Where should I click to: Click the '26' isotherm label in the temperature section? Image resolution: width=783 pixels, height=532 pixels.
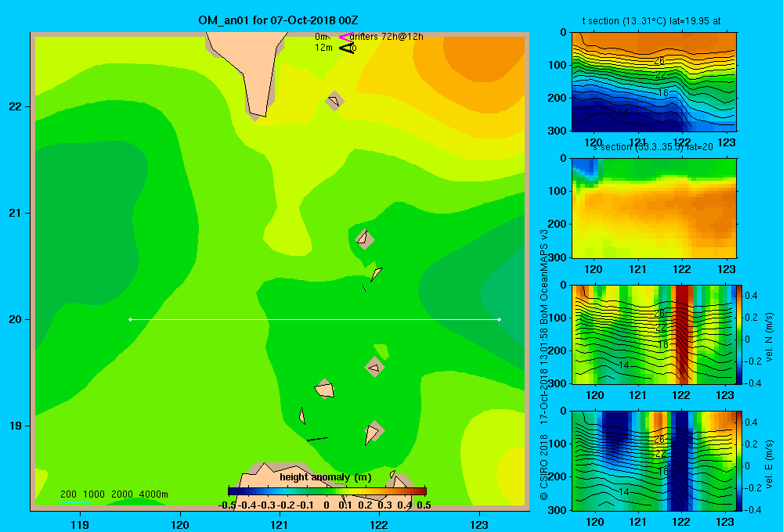coord(659,61)
